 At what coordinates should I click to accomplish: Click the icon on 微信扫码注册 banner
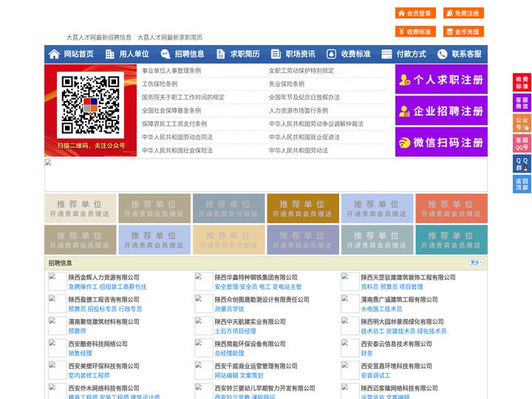pos(404,143)
